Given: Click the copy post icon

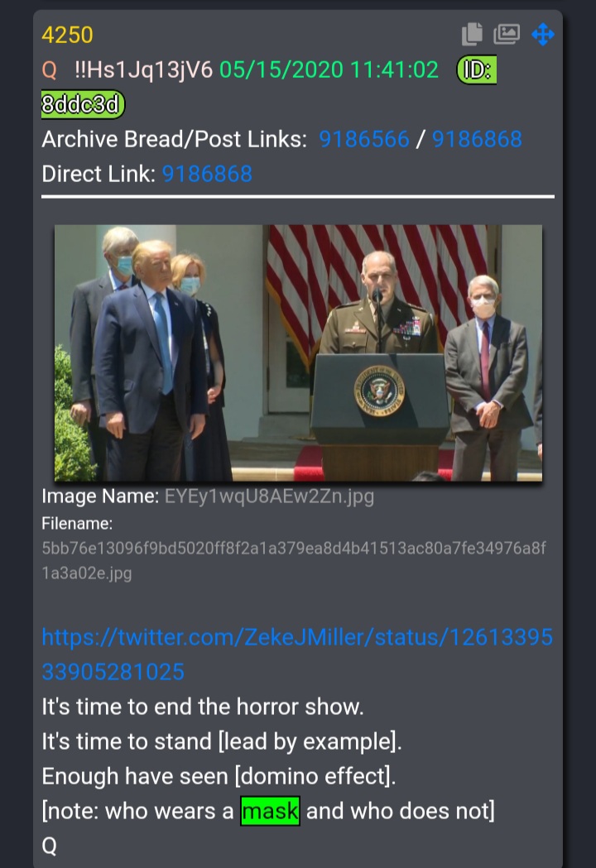Looking at the screenshot, I should (472, 34).
